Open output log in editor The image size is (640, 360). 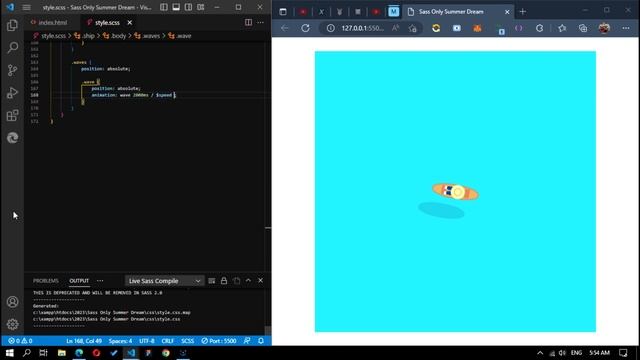[236, 281]
